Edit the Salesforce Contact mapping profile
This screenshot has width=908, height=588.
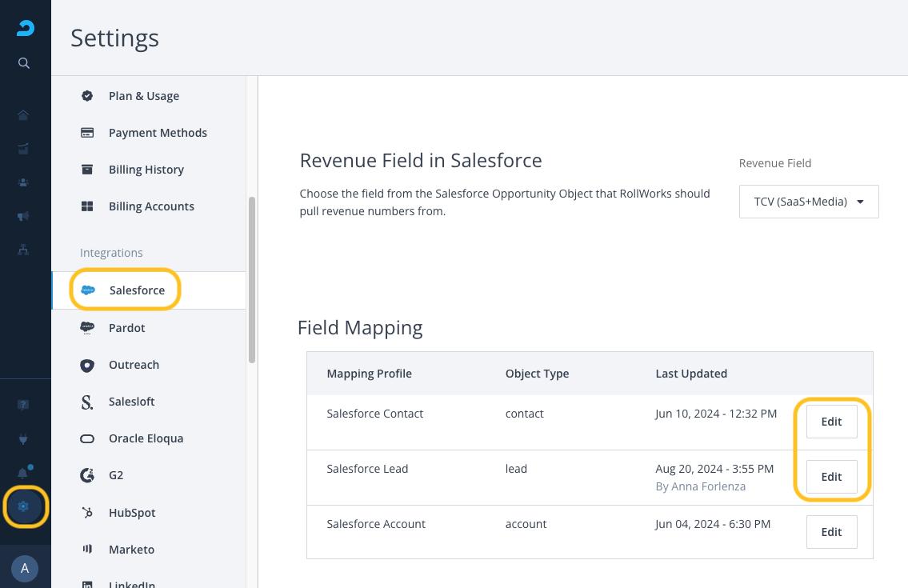(831, 422)
